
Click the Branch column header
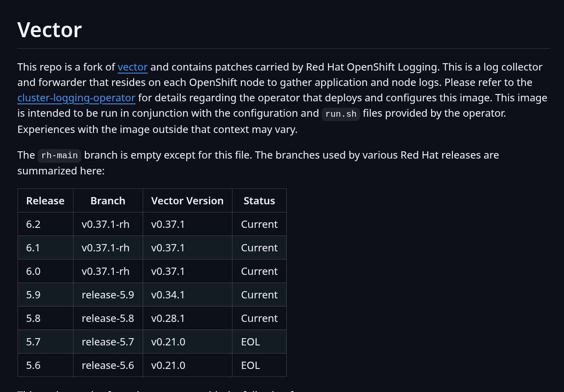pyautogui.click(x=108, y=201)
